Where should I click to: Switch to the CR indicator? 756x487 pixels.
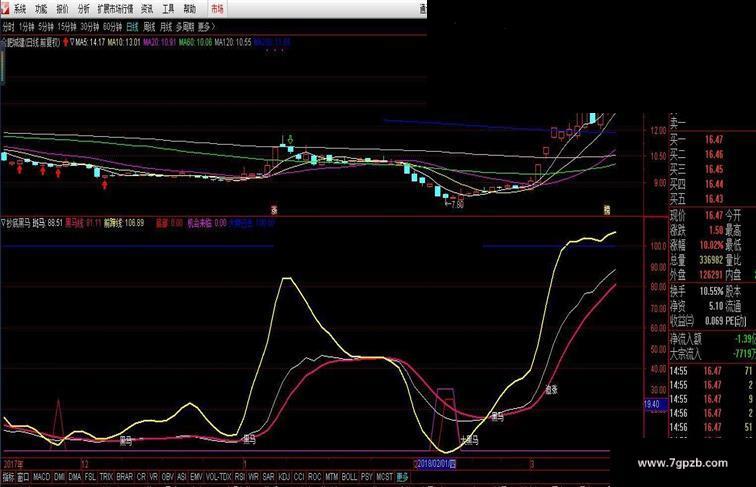[141, 477]
